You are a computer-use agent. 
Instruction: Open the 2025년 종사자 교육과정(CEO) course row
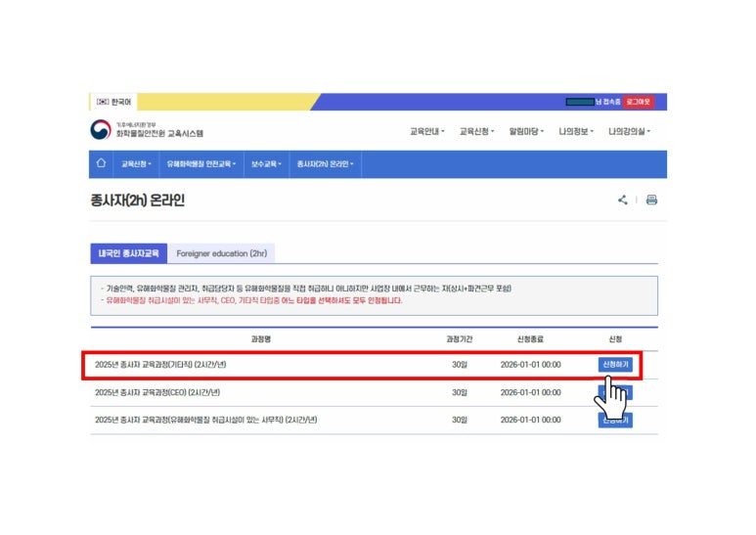click(157, 392)
